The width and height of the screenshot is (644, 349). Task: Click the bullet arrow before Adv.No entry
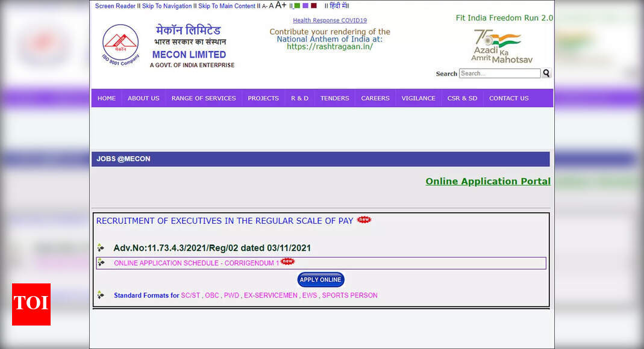[101, 247]
